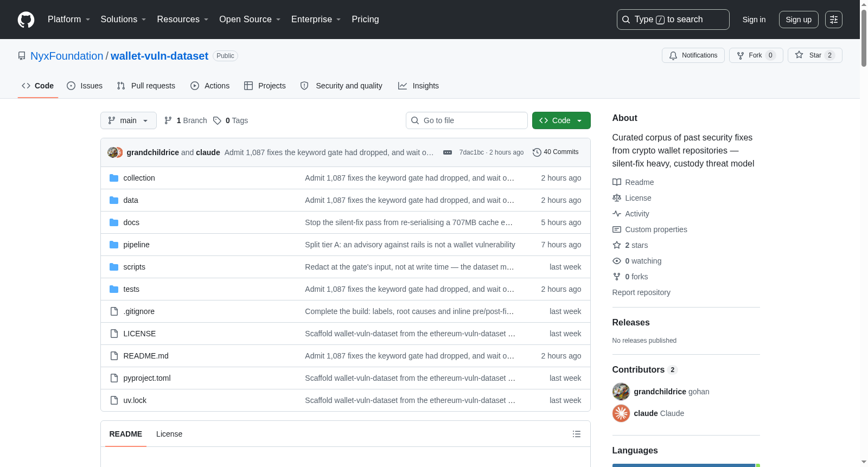This screenshot has height=467, width=868.
Task: Open the collection folder
Action: (x=139, y=178)
